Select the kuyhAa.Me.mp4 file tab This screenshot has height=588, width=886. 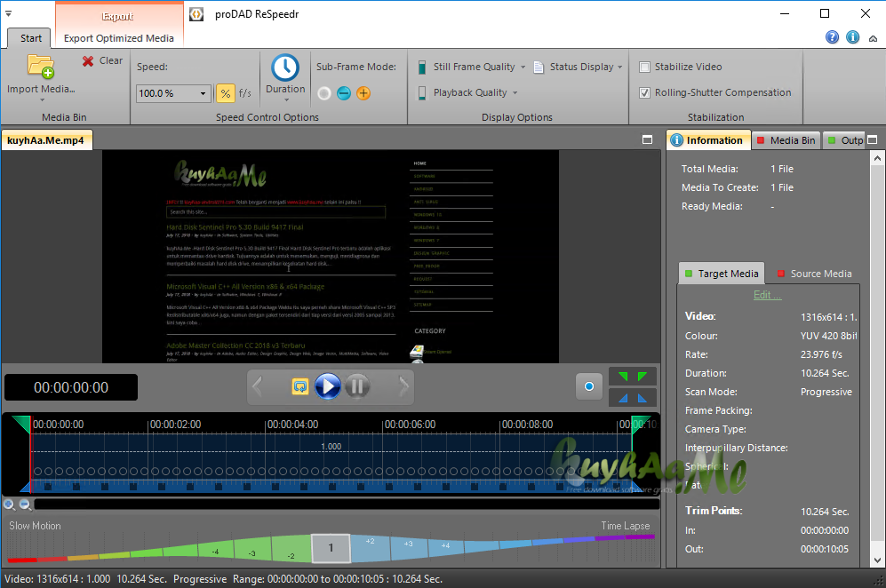coord(46,140)
